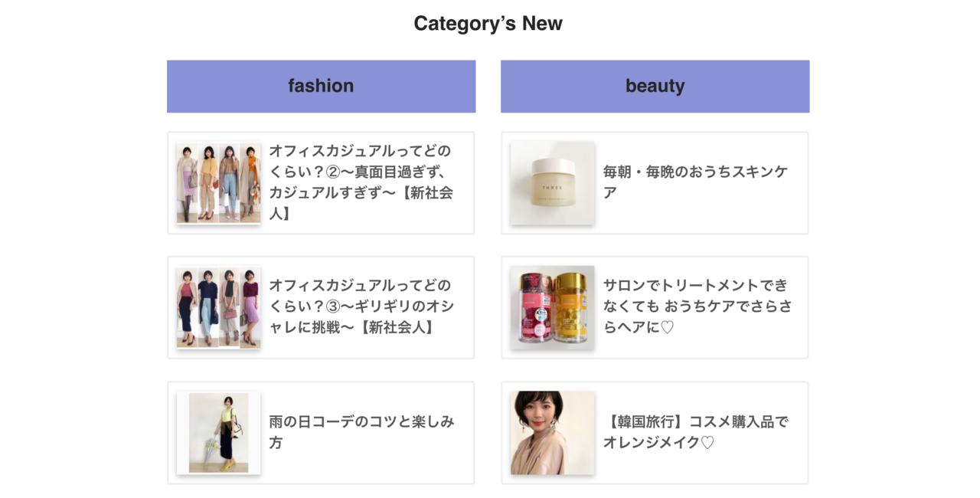Click the Category's New section heading
This screenshot has width=980, height=498.
point(488,24)
